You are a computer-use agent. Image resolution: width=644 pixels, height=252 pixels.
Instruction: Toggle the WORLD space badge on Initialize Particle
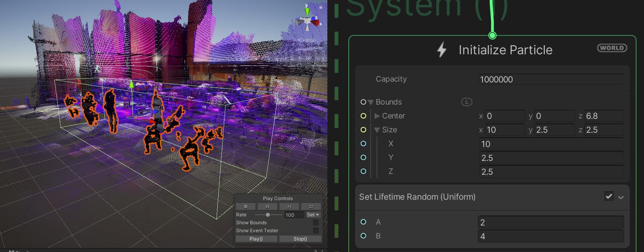coord(611,48)
